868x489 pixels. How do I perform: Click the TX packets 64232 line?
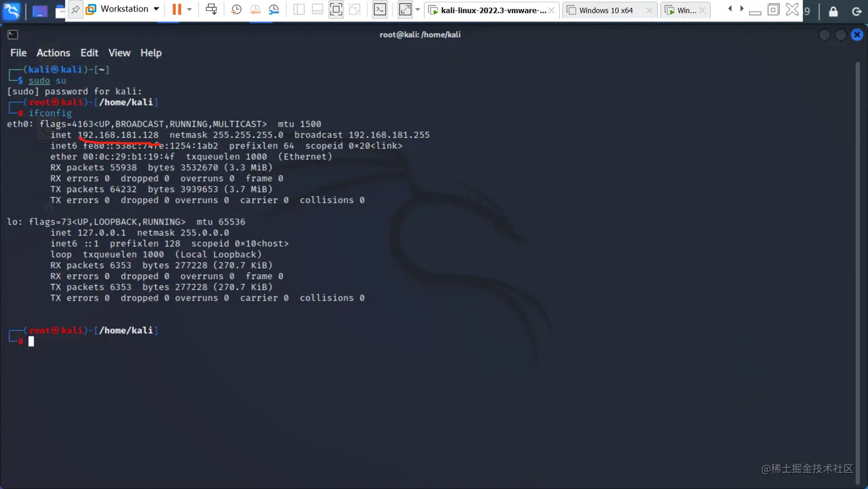[x=161, y=190]
